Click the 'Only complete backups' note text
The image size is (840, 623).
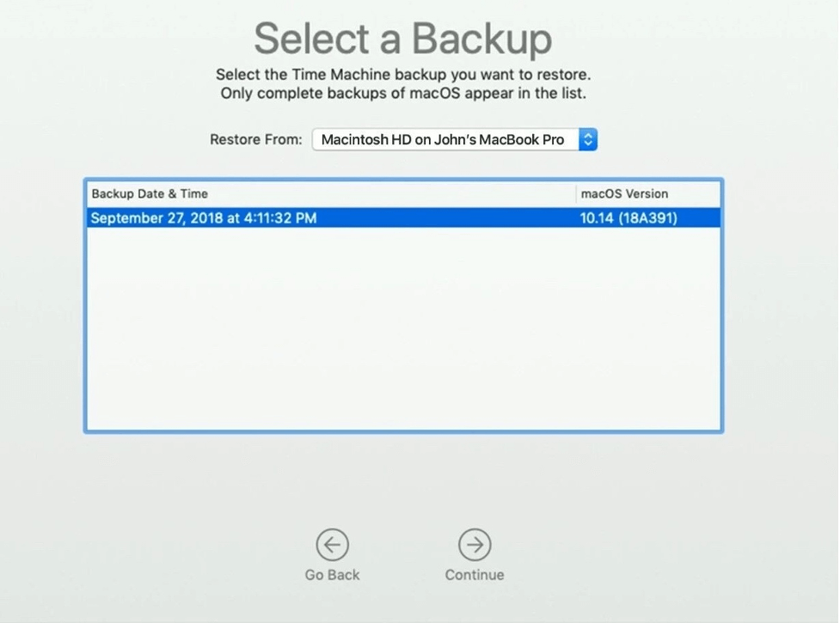[x=402, y=93]
